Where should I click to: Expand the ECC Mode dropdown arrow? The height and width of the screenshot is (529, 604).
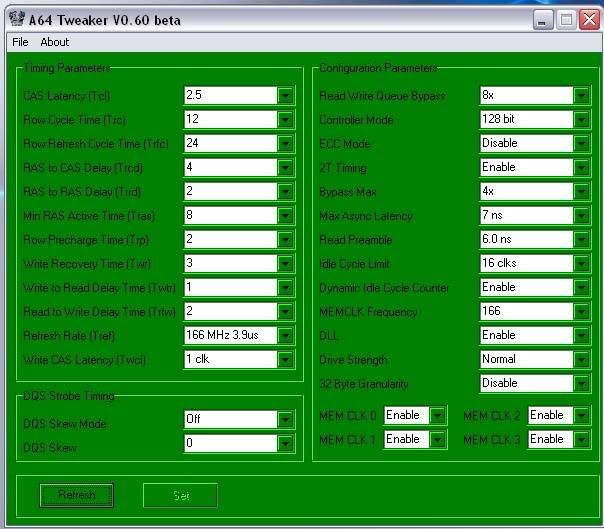pos(581,143)
